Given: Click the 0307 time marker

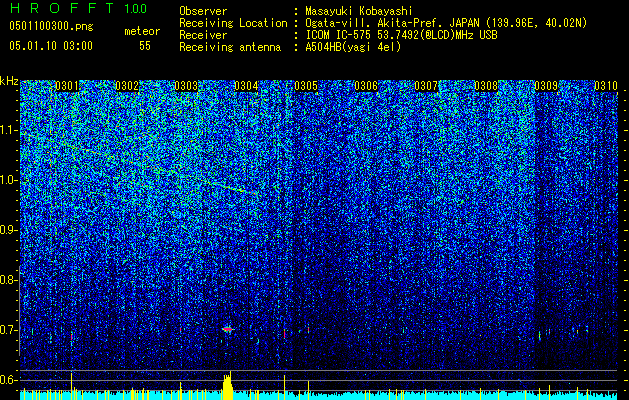Looking at the screenshot, I should click(x=426, y=86).
